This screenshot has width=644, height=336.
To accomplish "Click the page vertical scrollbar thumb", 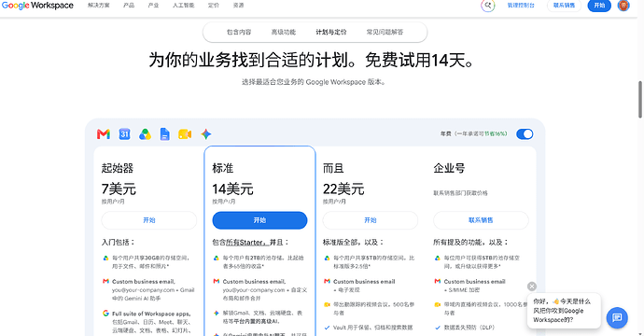I will click(x=639, y=100).
